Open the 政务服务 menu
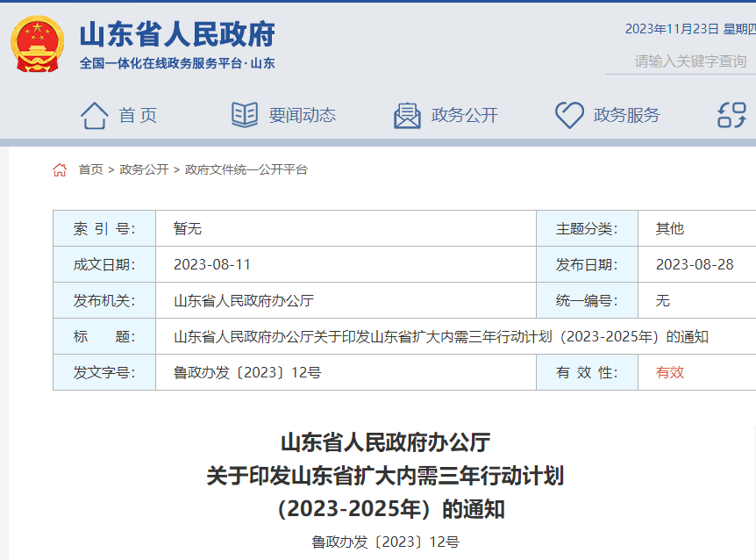756x560 pixels. [626, 115]
